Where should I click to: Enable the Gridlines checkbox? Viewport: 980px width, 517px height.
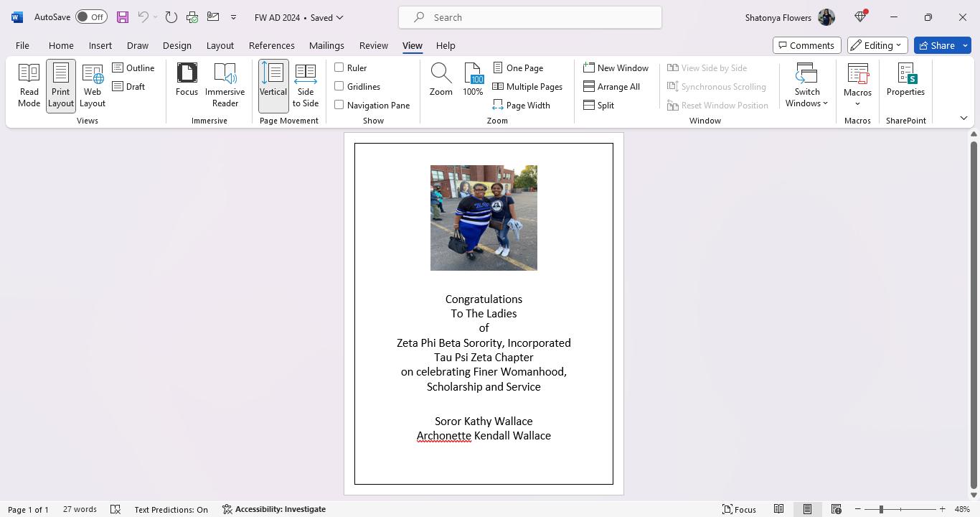[x=339, y=86]
